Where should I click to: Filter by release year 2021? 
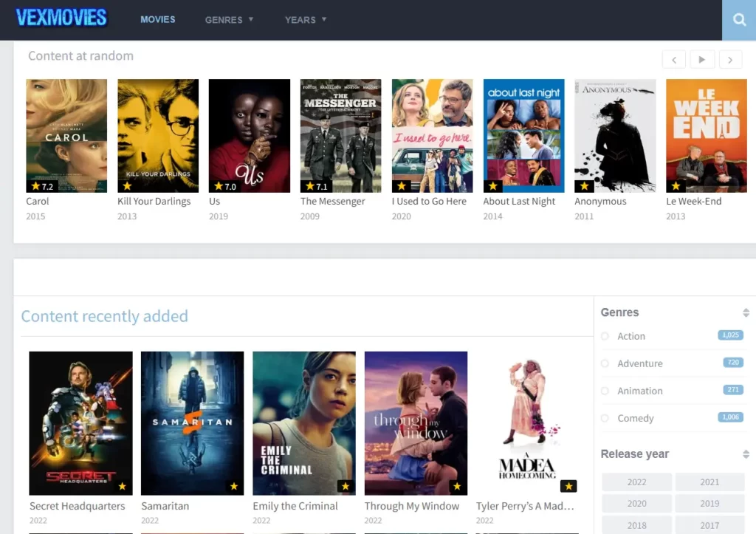pos(709,482)
